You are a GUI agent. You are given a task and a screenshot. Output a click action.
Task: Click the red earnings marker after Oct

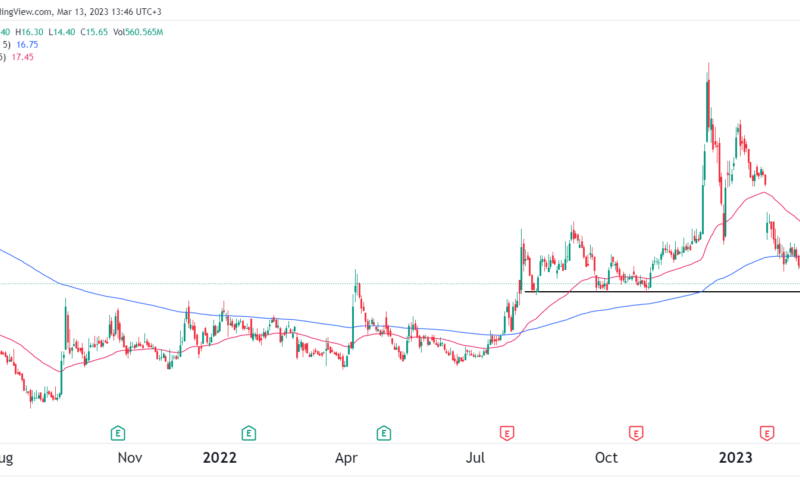[x=636, y=433]
